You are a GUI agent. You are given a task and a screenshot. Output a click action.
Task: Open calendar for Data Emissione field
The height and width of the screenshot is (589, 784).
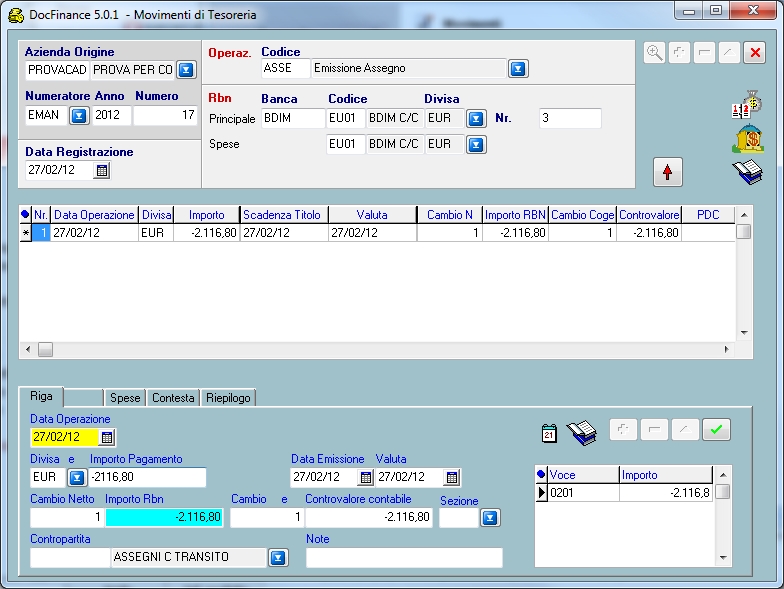click(365, 477)
